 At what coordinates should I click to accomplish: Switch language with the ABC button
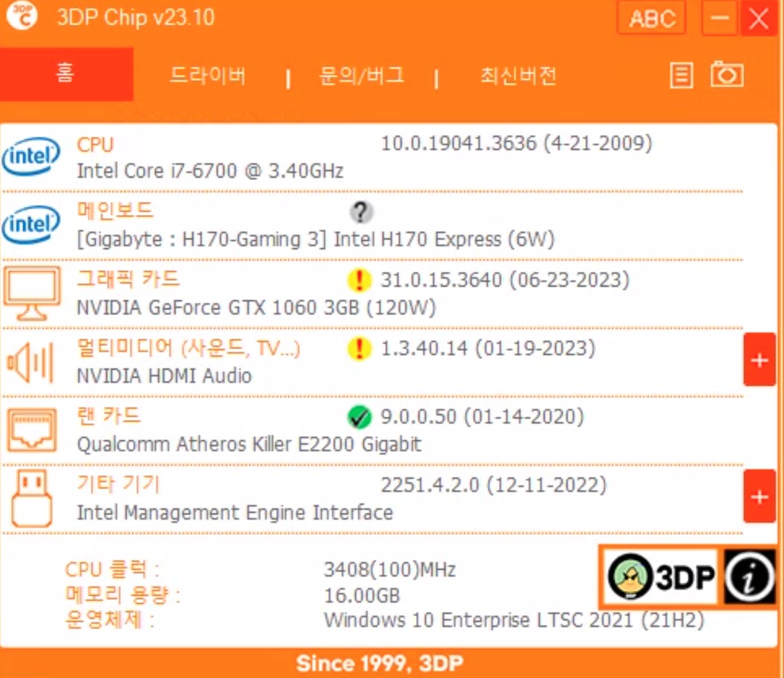coord(652,18)
